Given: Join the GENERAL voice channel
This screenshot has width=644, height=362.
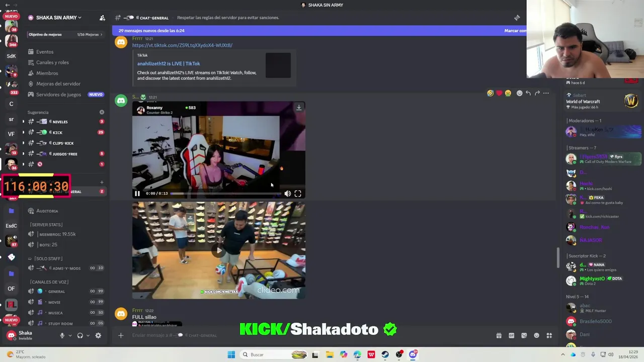Looking at the screenshot, I should [65, 292].
